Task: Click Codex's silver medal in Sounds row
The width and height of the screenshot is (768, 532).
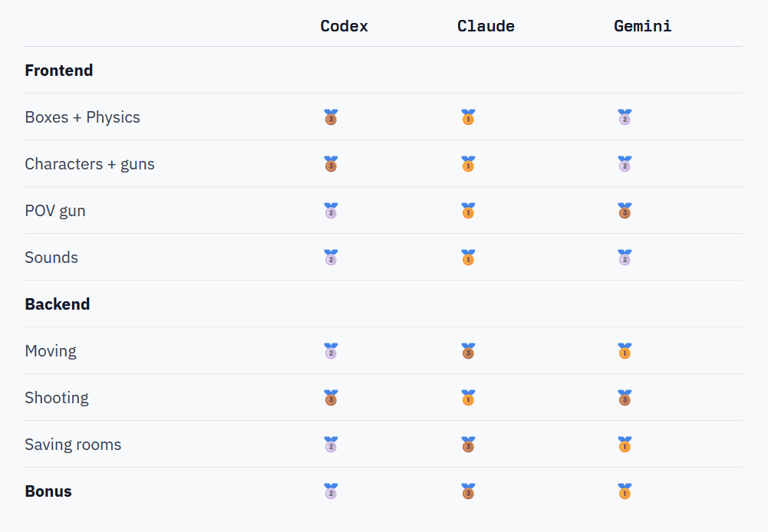Action: [331, 258]
